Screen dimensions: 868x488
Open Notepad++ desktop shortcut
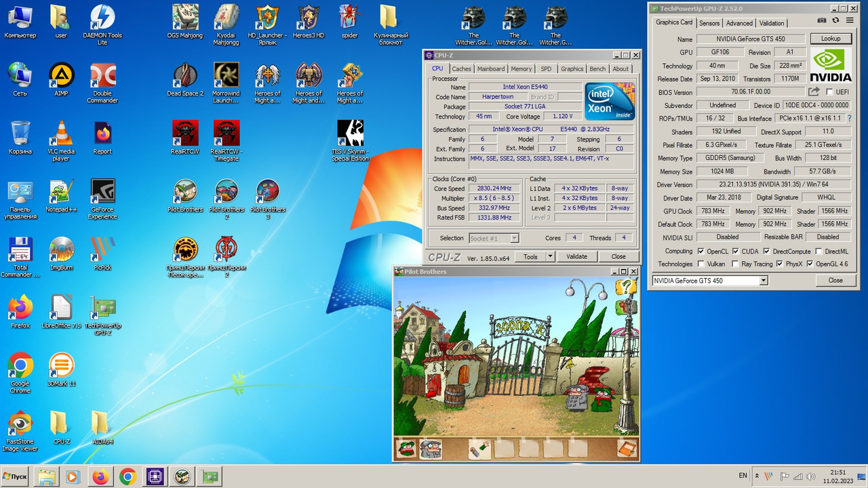(61, 196)
